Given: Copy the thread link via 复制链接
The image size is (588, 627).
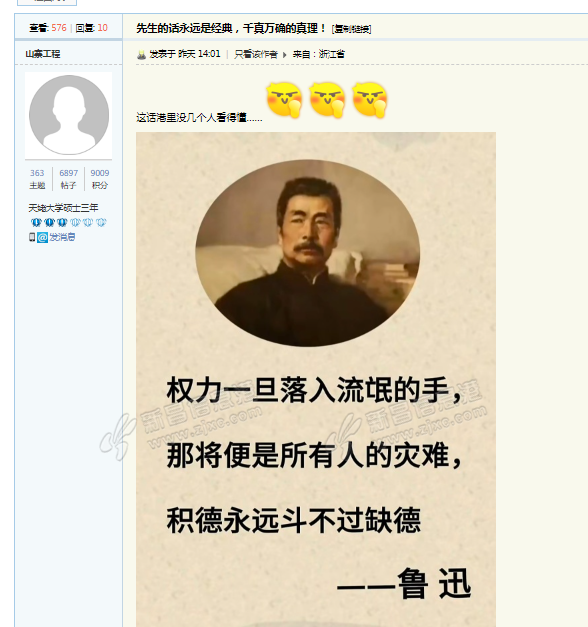Looking at the screenshot, I should point(351,29).
